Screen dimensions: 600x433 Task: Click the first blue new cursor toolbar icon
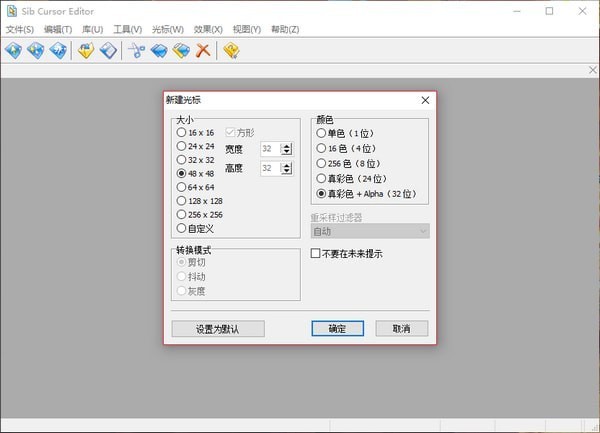coord(13,50)
